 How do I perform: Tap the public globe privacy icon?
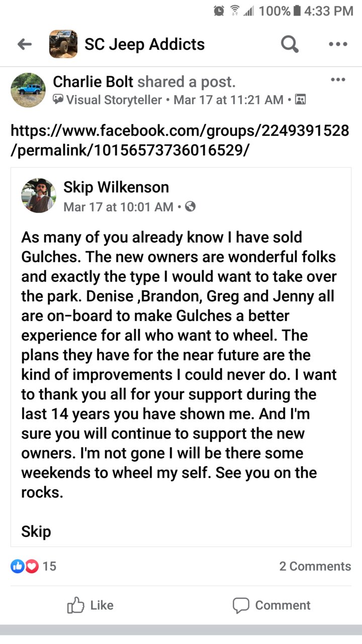click(x=191, y=206)
